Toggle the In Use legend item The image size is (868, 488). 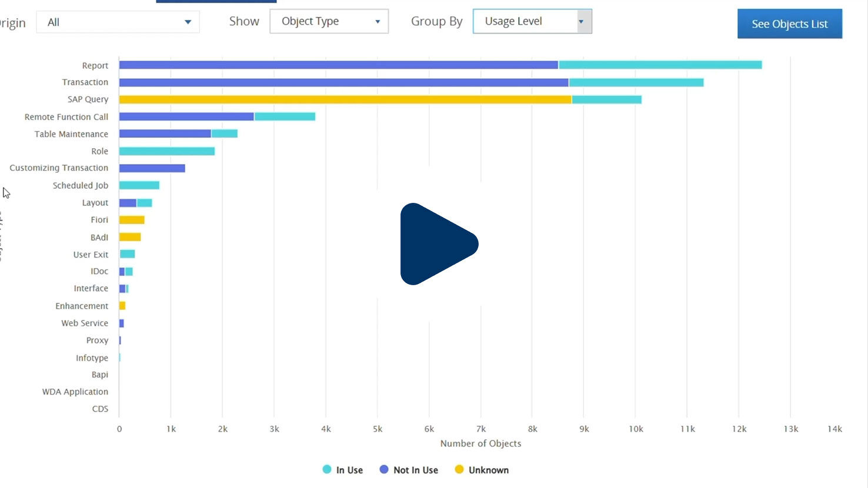pyautogui.click(x=343, y=470)
